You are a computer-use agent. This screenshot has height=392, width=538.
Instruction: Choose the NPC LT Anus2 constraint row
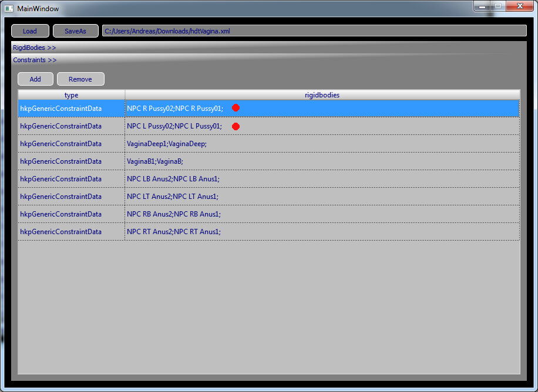click(173, 197)
